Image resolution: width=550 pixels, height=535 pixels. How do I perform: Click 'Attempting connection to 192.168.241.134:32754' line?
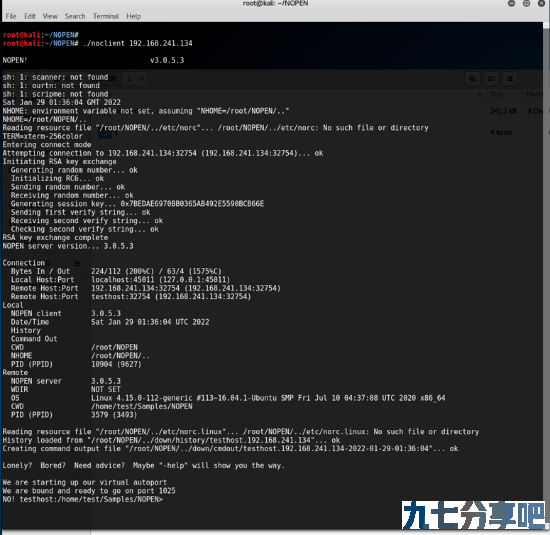pyautogui.click(x=163, y=153)
